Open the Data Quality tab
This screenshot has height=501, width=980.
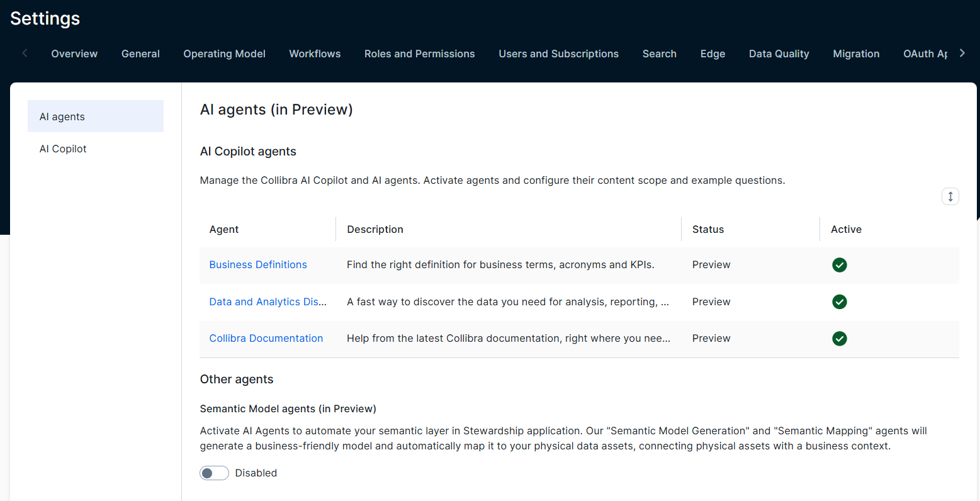[x=779, y=54]
